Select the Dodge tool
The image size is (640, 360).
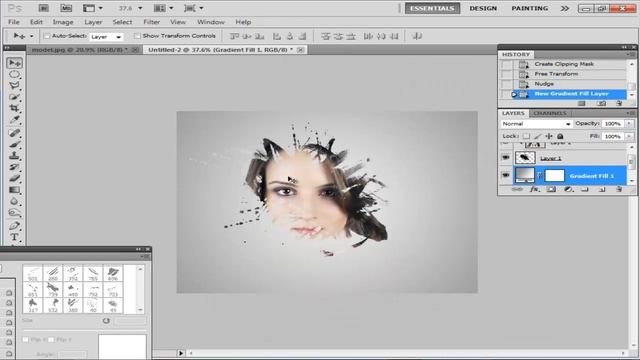pos(14,213)
